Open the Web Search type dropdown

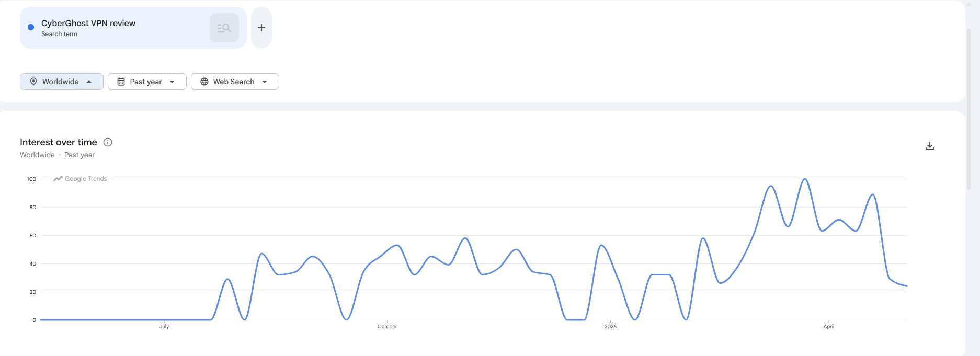[235, 82]
